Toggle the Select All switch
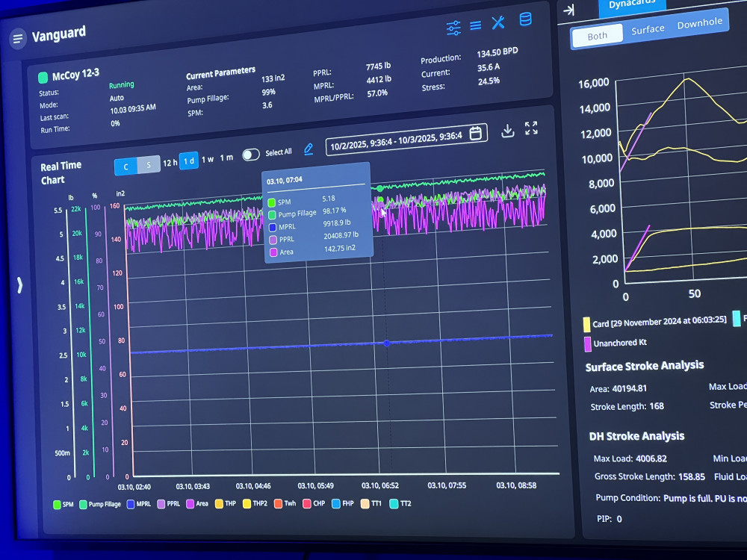Image resolution: width=747 pixels, height=560 pixels. [251, 154]
